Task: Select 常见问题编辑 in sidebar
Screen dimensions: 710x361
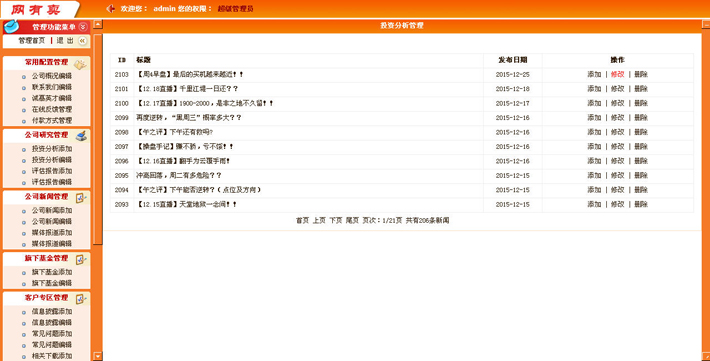Action: click(52, 345)
